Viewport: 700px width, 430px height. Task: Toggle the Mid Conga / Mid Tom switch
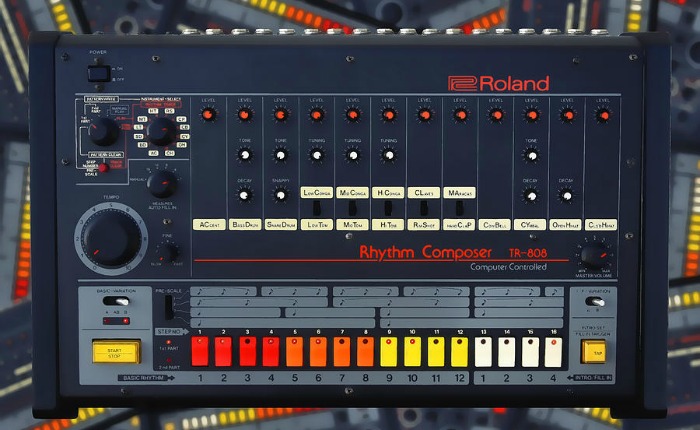(x=352, y=208)
